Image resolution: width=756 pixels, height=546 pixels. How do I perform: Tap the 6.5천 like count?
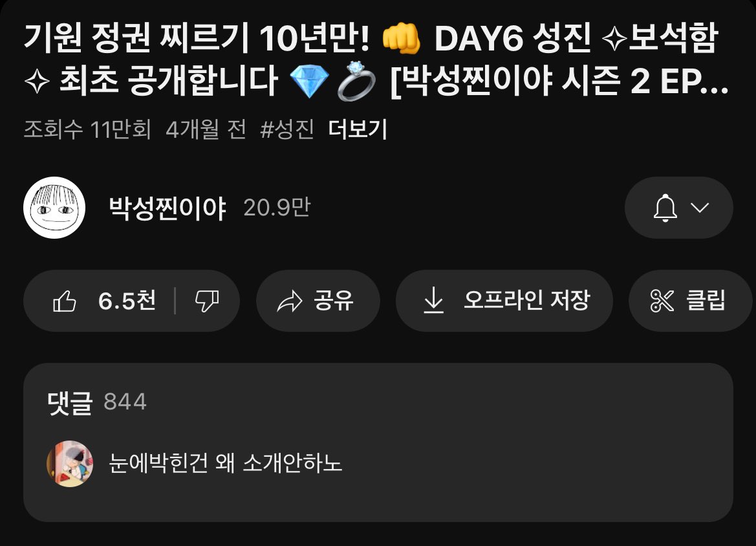[127, 300]
